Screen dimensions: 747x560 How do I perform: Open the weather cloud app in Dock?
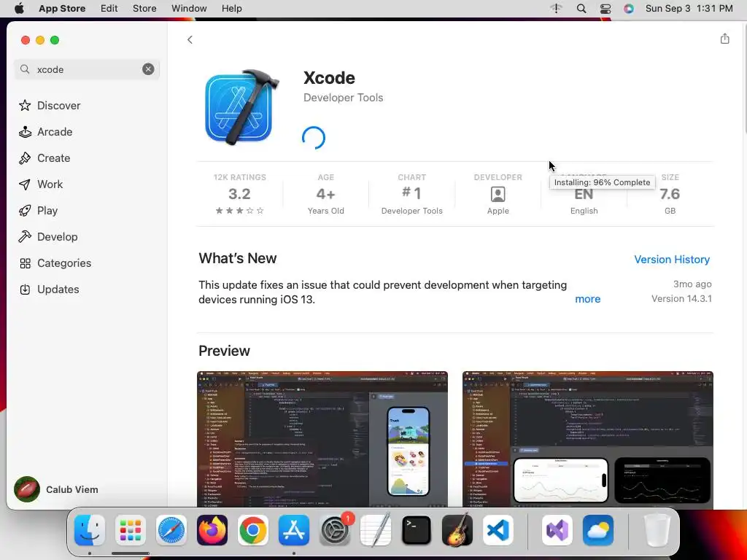pos(598,530)
